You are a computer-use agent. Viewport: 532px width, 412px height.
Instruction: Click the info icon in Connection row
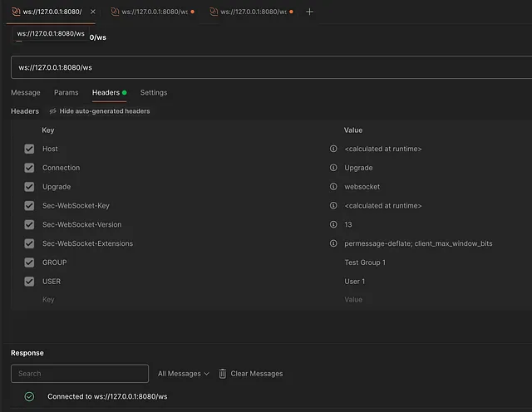pos(333,168)
